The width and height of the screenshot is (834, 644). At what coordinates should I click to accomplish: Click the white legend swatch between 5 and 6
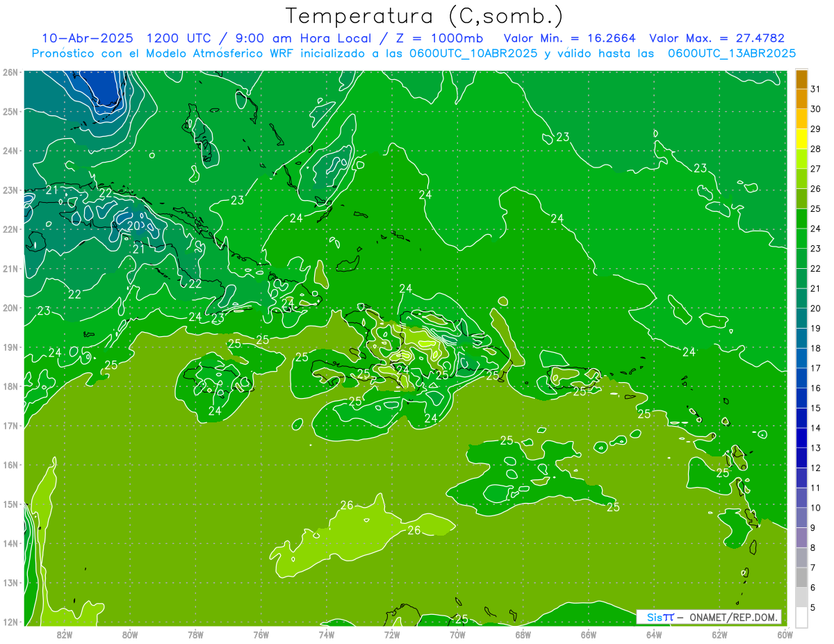point(801,597)
